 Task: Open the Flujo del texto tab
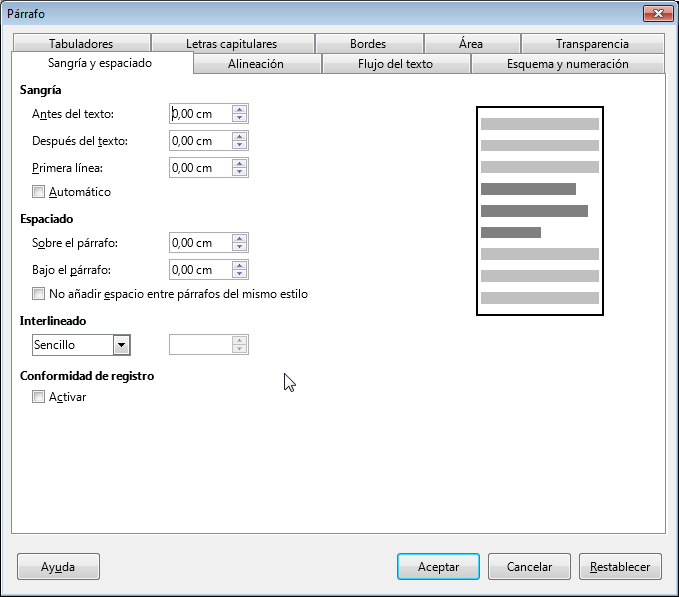(395, 64)
